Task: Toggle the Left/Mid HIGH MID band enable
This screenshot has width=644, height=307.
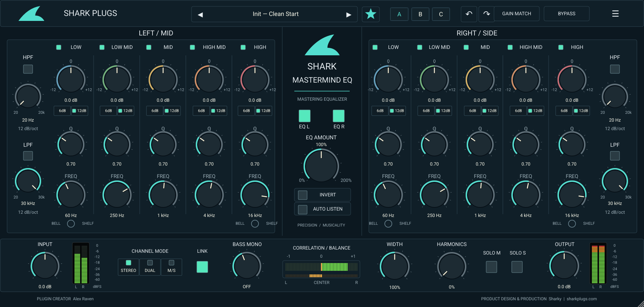Action: 193,47
